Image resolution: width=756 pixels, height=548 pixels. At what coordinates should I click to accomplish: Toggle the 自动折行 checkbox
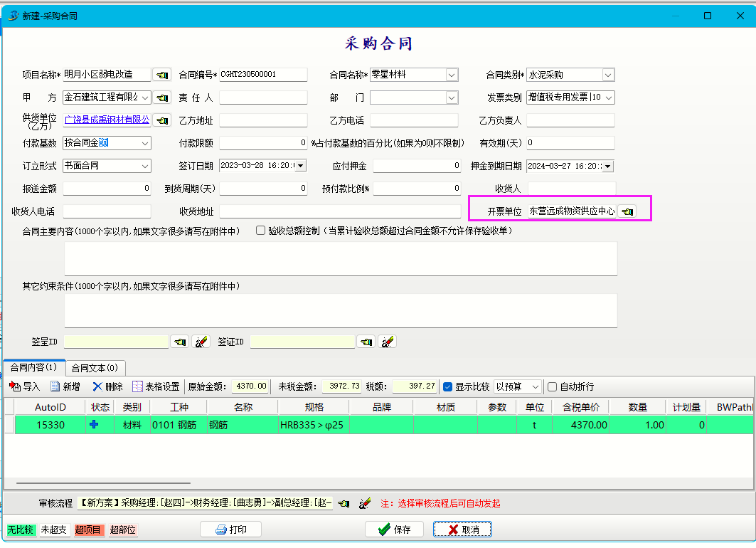click(x=553, y=386)
